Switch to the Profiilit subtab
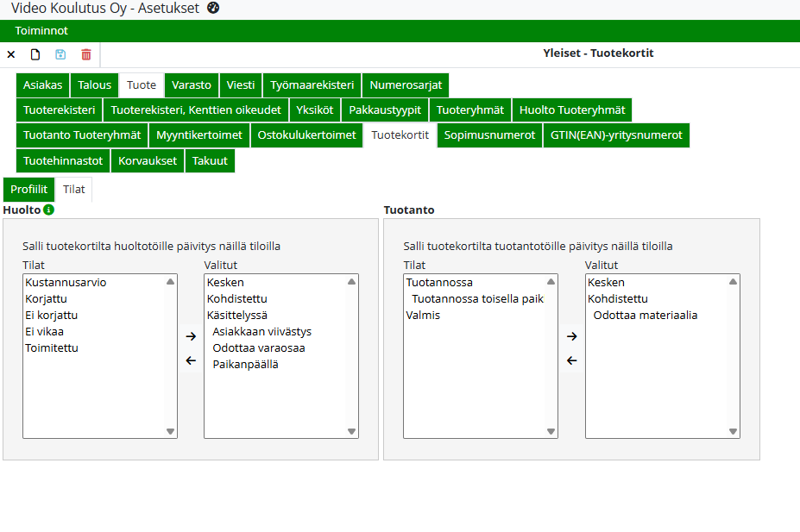The height and width of the screenshot is (532, 800). pos(28,190)
